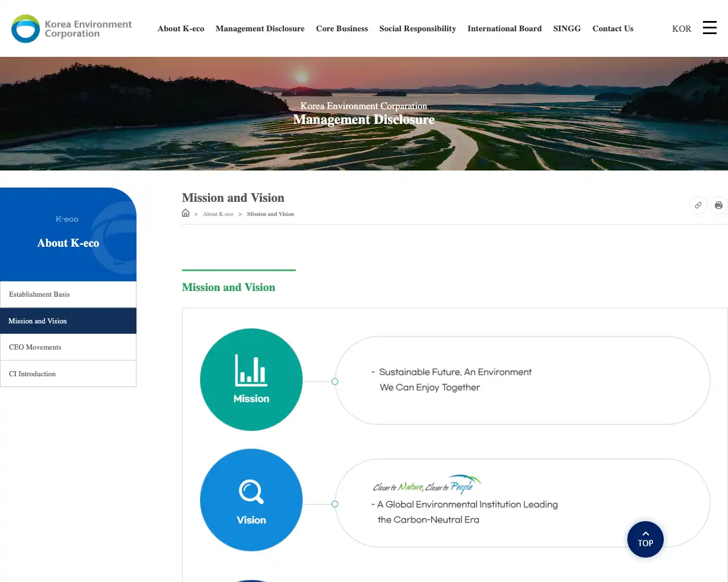728x582 pixels.
Task: Click the TOP scroll-up button
Action: coord(645,539)
